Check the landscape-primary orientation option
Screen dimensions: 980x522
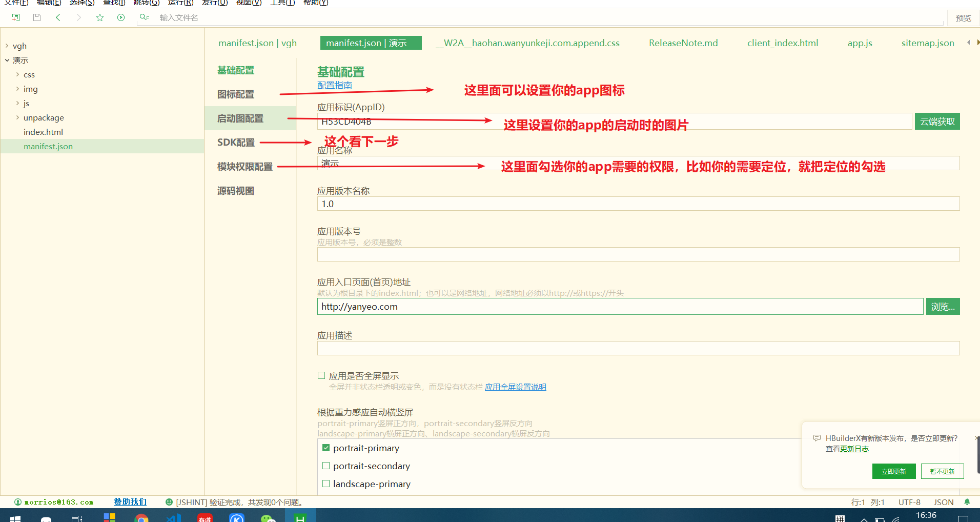point(326,483)
